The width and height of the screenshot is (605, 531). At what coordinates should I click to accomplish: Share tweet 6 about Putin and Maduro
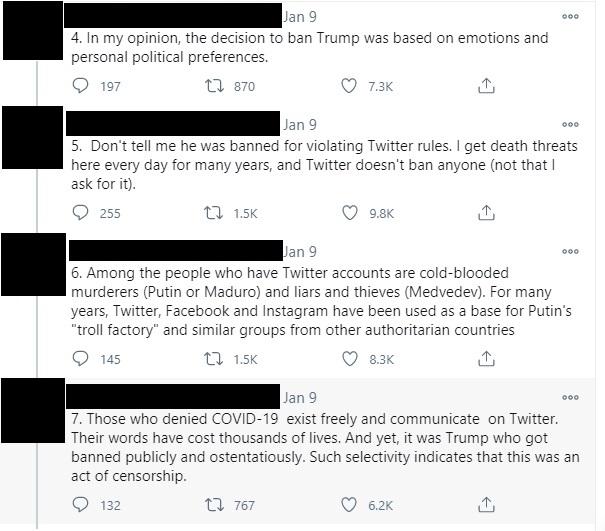(x=486, y=359)
